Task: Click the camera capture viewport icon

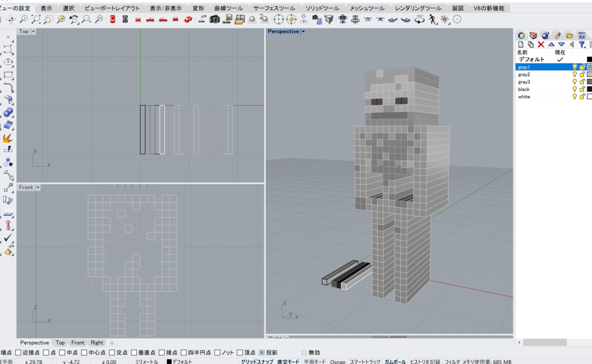Action: (214, 20)
